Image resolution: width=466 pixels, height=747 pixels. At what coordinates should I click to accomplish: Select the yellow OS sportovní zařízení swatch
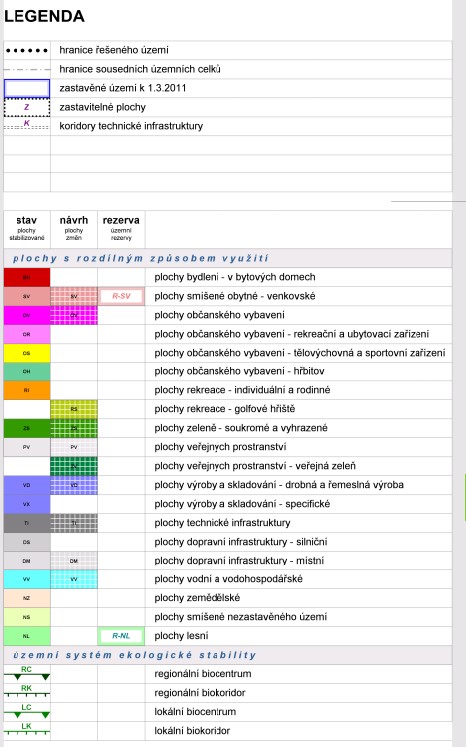click(x=27, y=353)
